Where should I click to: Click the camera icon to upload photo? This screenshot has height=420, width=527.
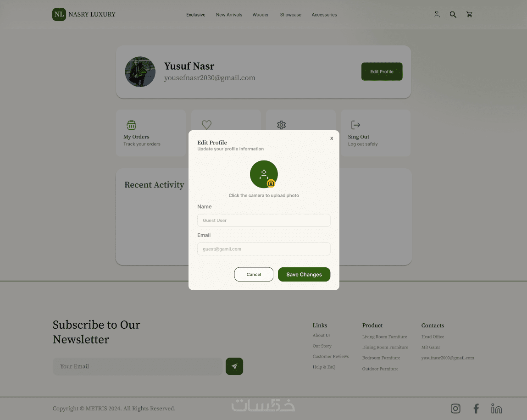[x=271, y=183]
